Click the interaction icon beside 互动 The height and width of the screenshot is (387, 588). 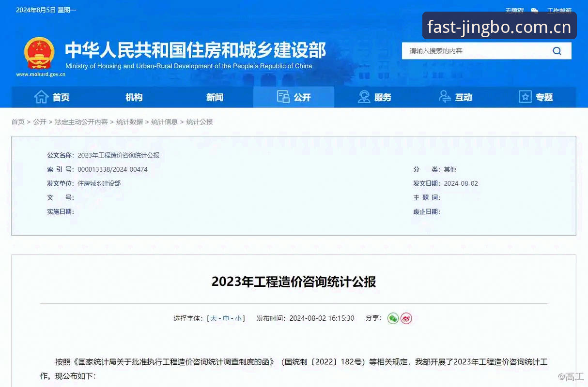click(x=445, y=97)
